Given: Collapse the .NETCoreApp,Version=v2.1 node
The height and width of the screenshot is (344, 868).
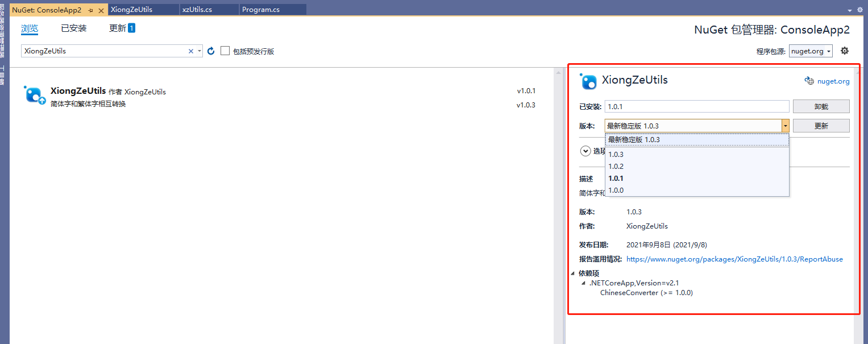Looking at the screenshot, I should point(583,283).
